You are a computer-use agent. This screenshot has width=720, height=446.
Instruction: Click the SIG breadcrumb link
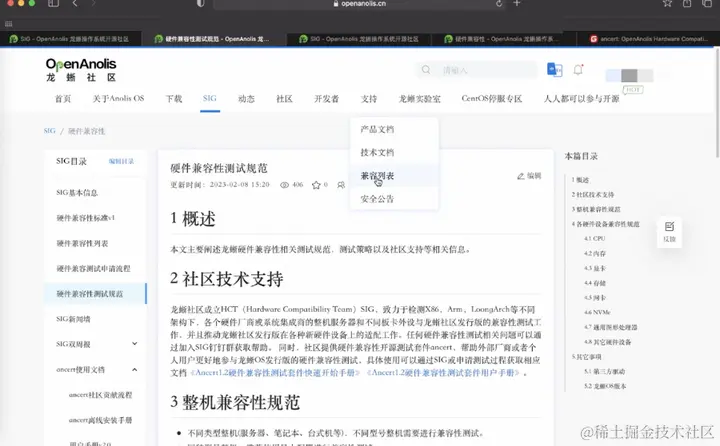pyautogui.click(x=50, y=131)
